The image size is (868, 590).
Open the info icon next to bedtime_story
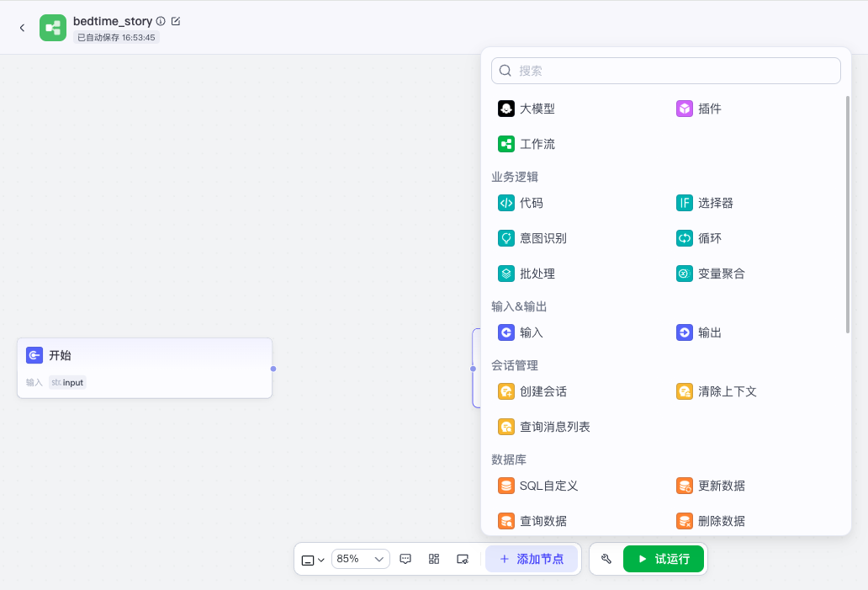click(x=161, y=21)
